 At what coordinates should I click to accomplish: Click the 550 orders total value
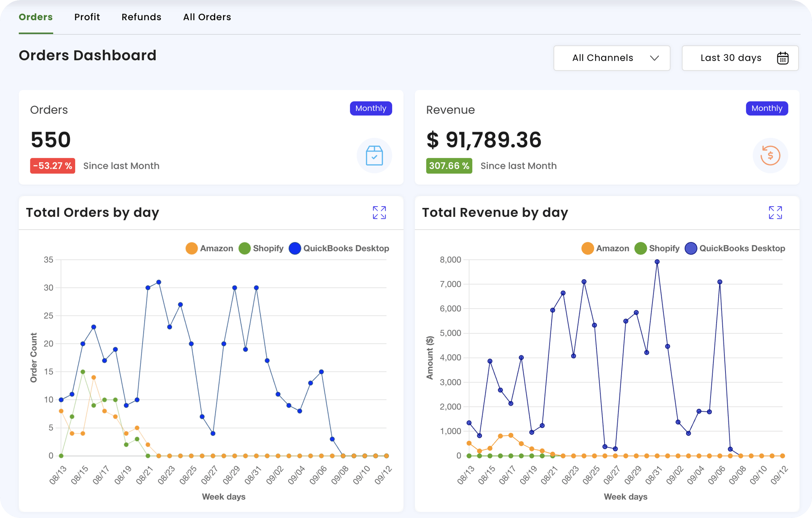click(x=51, y=140)
